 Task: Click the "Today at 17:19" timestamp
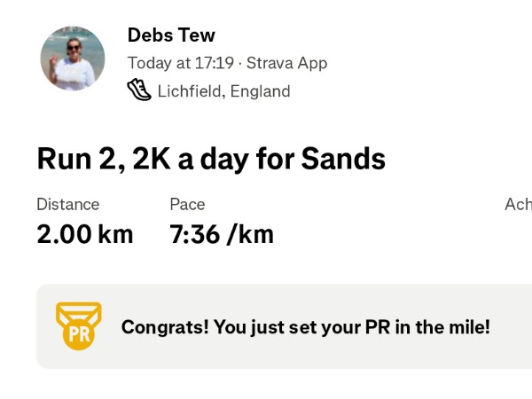click(180, 63)
